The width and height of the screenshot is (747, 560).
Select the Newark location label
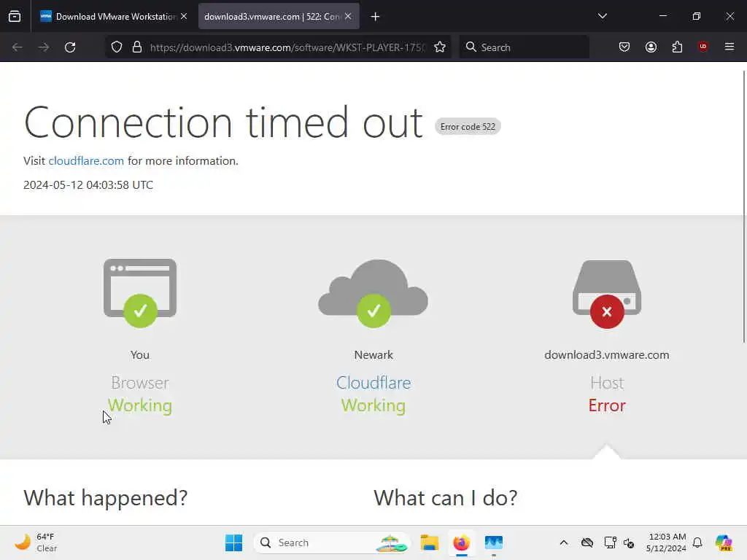[373, 355]
